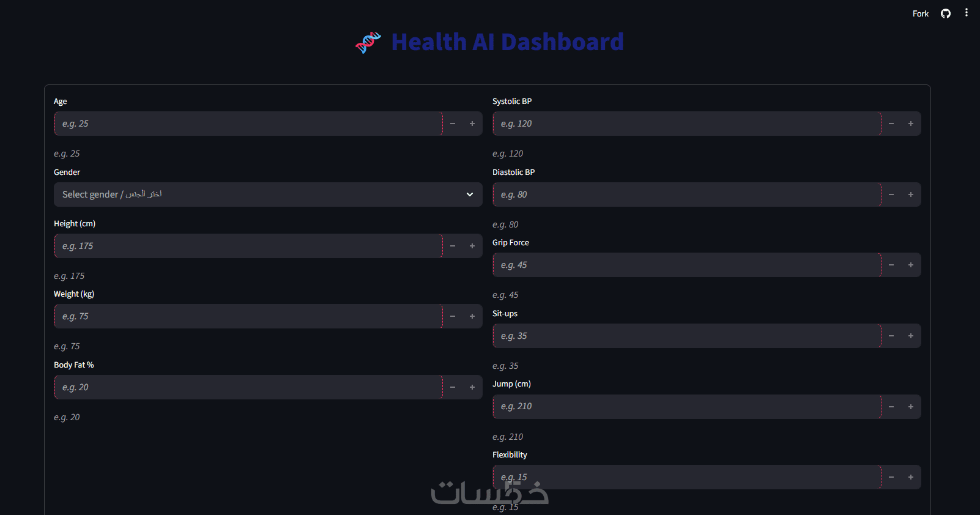This screenshot has height=515, width=980.
Task: Decrease Weight with minus icon
Action: coord(453,316)
